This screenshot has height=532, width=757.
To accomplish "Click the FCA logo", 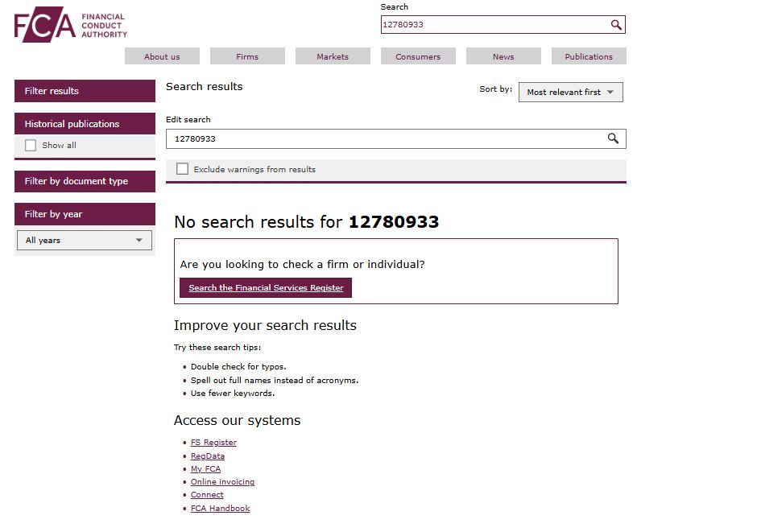I will [71, 25].
